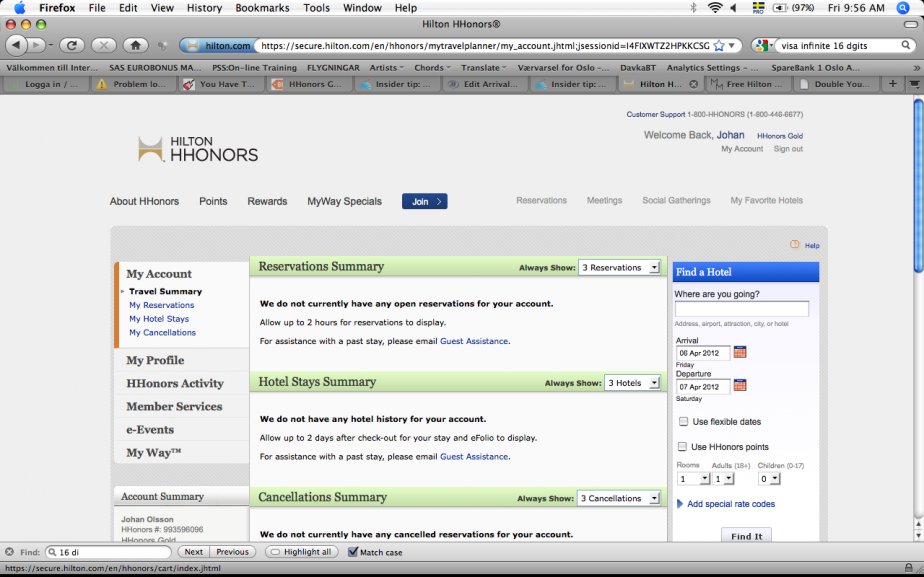The height and width of the screenshot is (577, 924).
Task: Click the Hilton HHonors logo
Action: (x=198, y=149)
